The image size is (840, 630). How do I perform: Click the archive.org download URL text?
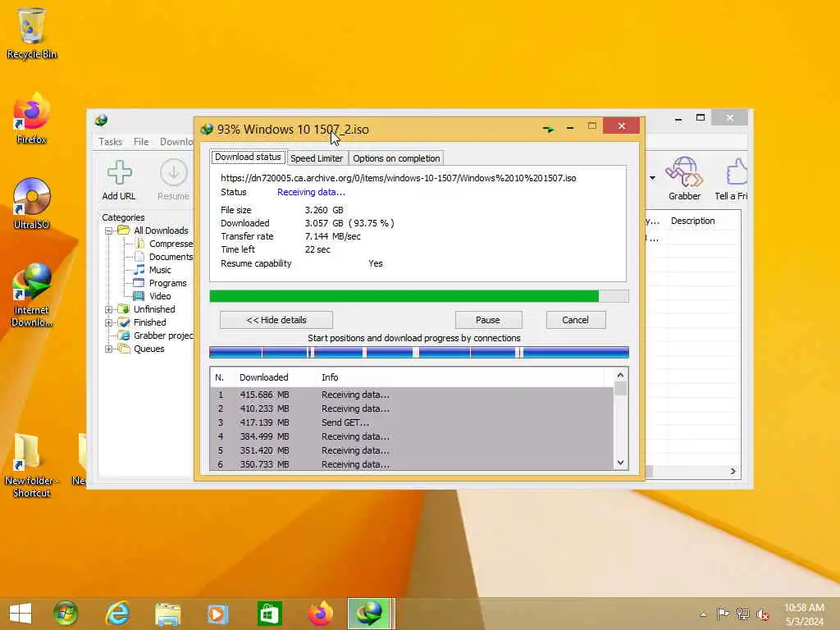coord(398,178)
